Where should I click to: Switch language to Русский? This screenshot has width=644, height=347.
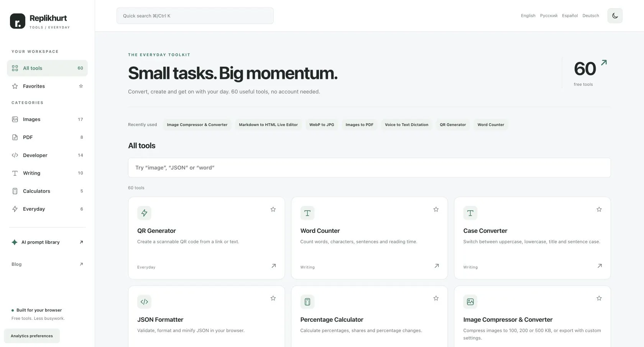(549, 16)
